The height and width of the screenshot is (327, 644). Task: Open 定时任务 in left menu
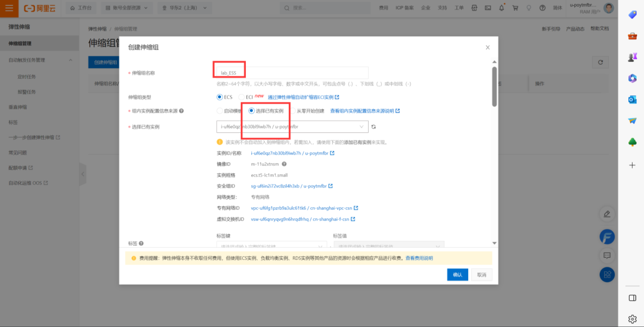[27, 77]
